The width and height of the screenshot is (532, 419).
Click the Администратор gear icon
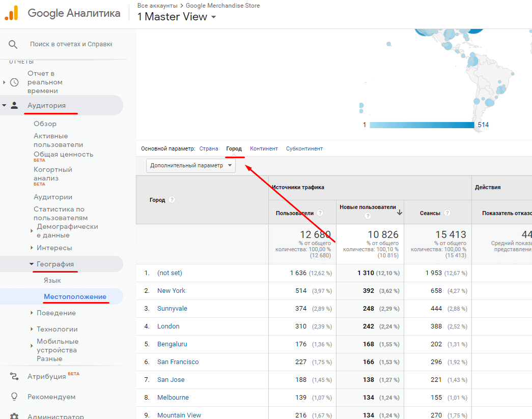pos(14,416)
